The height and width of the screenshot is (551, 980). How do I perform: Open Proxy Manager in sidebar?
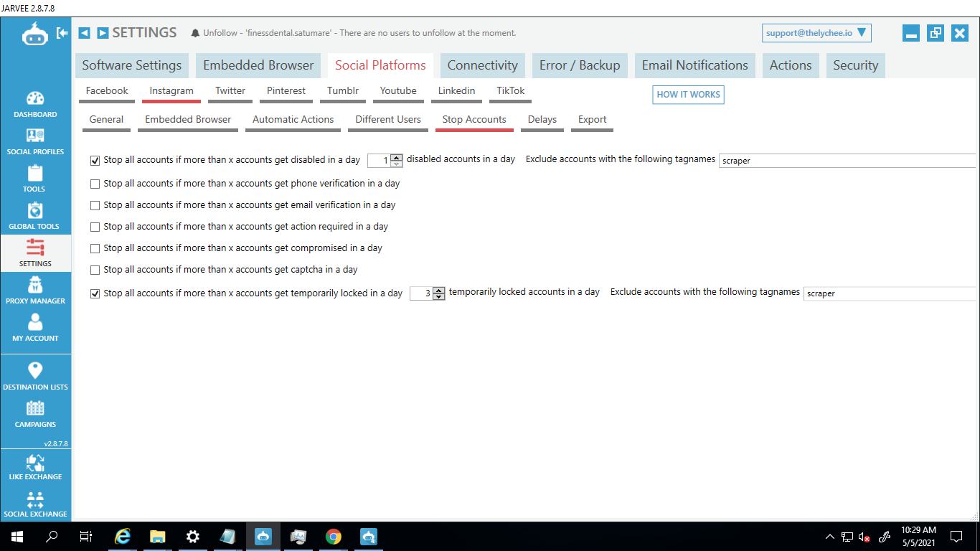pos(35,291)
